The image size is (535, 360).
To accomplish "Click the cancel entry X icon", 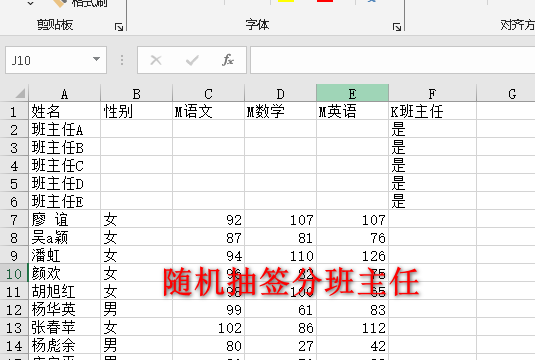I will pyautogui.click(x=156, y=60).
